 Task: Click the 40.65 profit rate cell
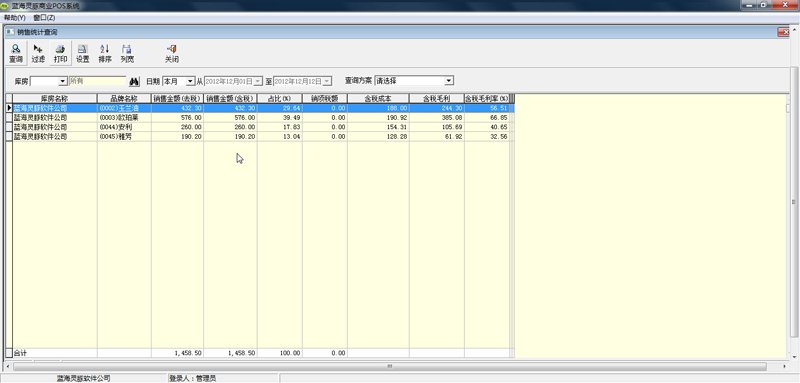pyautogui.click(x=487, y=127)
